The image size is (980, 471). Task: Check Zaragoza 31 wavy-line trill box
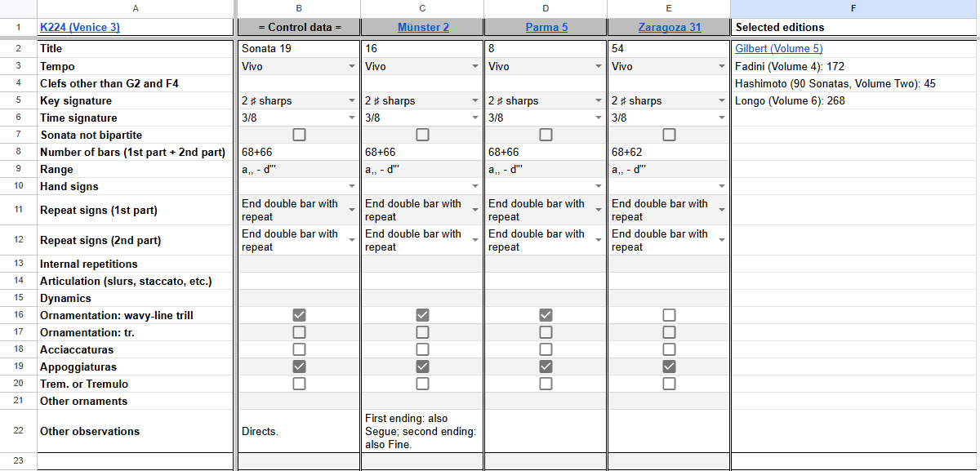click(670, 315)
